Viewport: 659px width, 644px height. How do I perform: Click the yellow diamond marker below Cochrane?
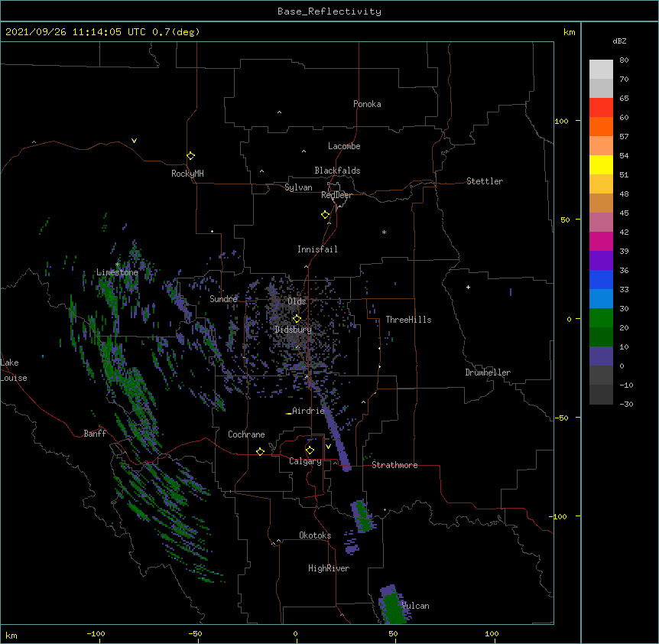pos(260,451)
